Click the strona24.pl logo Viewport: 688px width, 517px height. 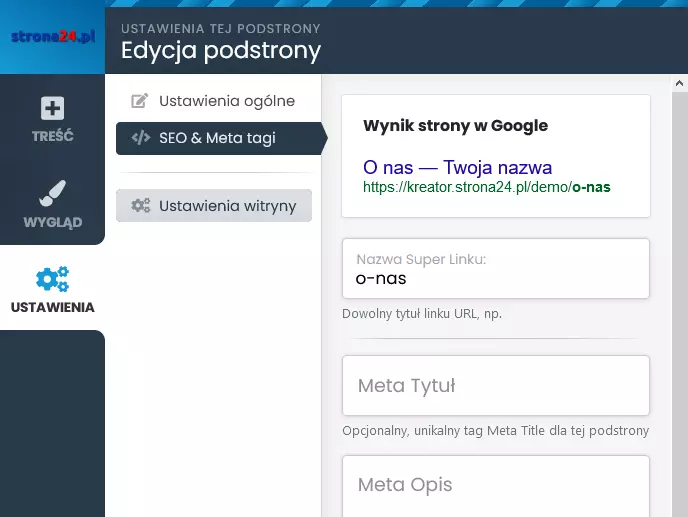(x=53, y=36)
